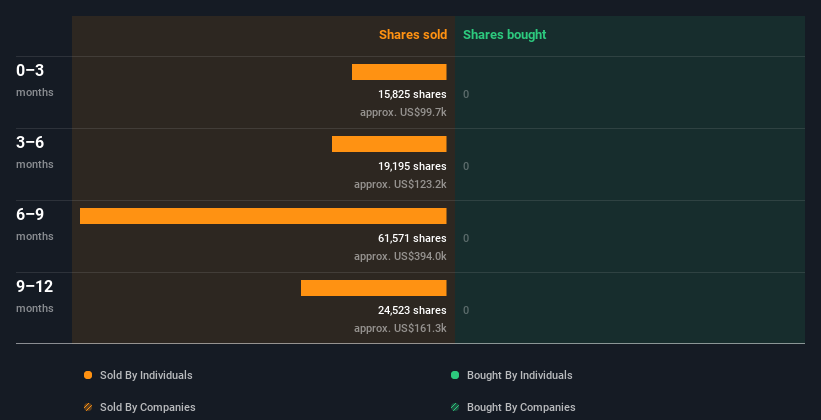
Task: Click the 0–3 months orange sold bar
Action: click(399, 72)
